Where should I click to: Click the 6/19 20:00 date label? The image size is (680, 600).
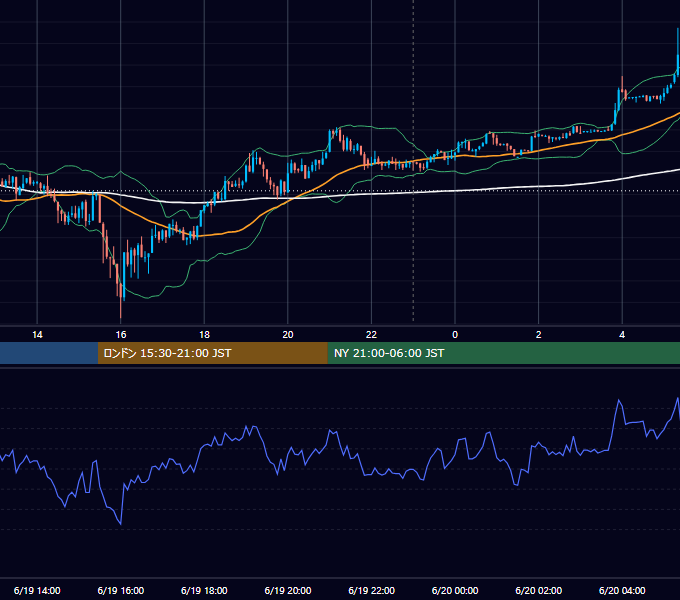tap(288, 590)
